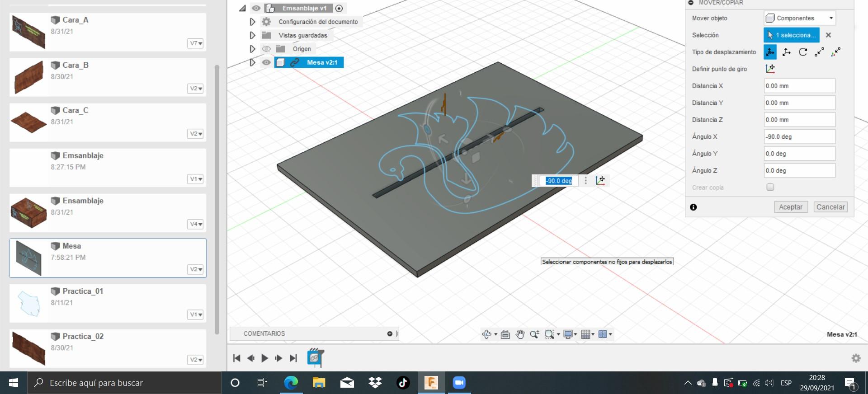Image resolution: width=868 pixels, height=394 pixels.
Task: Click the timeline feature icon
Action: pos(315,357)
